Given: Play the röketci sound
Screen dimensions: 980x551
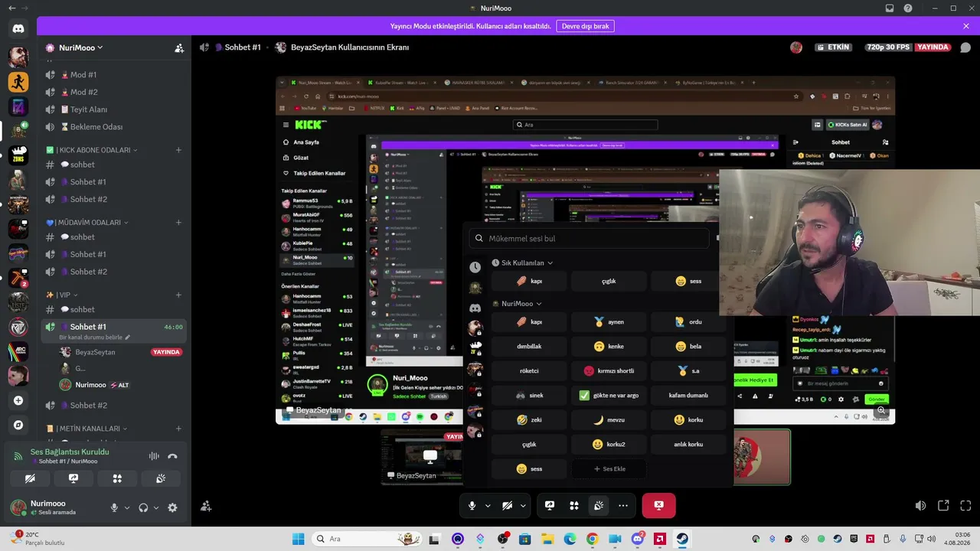Looking at the screenshot, I should (529, 371).
